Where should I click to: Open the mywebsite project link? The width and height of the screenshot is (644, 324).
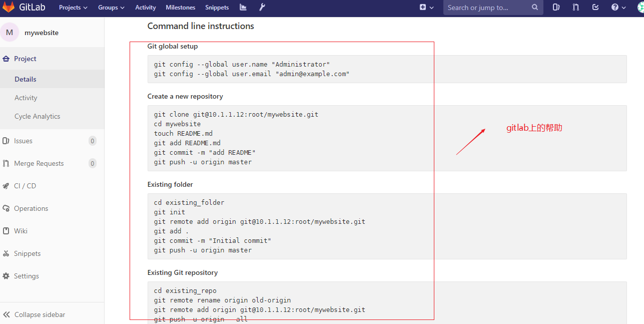pos(42,33)
